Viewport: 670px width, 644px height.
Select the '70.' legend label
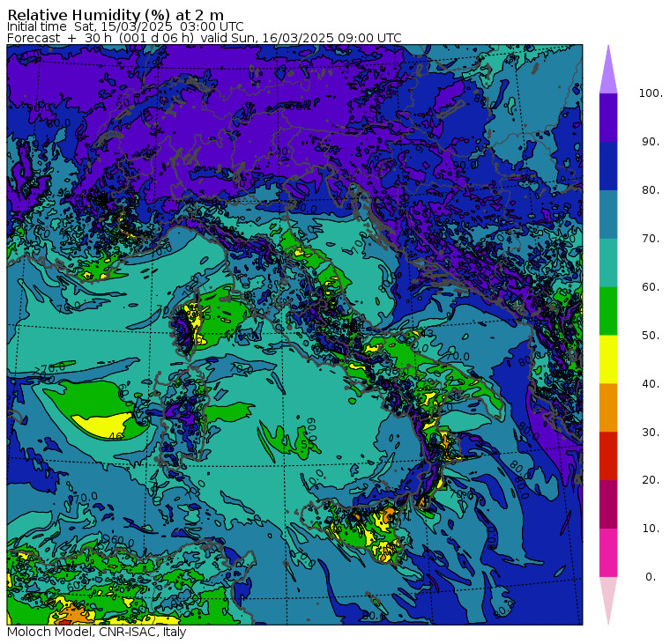click(x=651, y=238)
